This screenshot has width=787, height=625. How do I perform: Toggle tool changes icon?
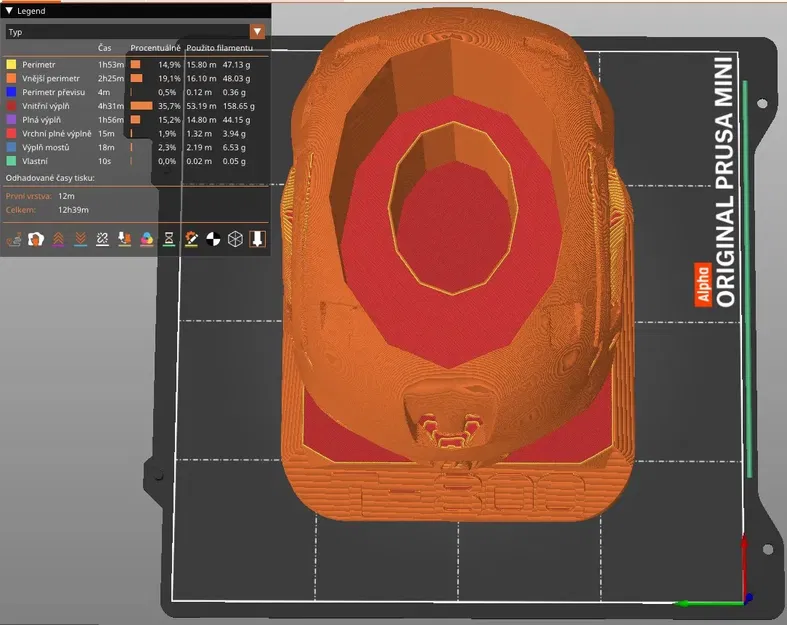click(x=124, y=239)
